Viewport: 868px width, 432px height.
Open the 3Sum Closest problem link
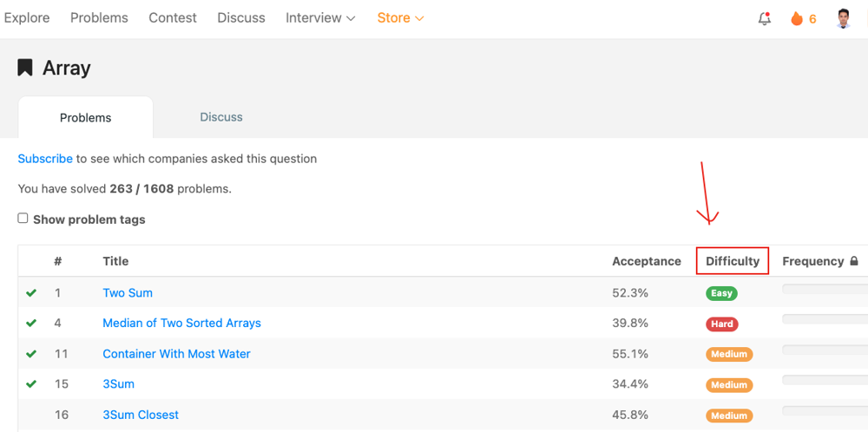[x=141, y=415]
